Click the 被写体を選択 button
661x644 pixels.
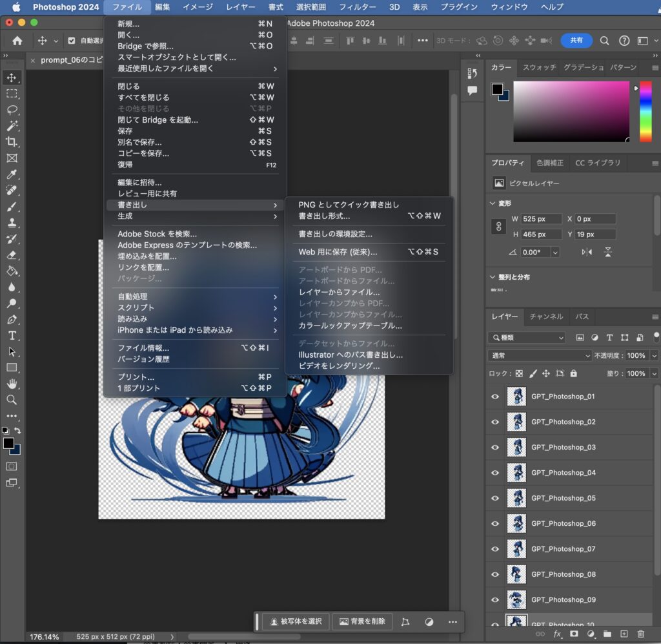click(296, 621)
